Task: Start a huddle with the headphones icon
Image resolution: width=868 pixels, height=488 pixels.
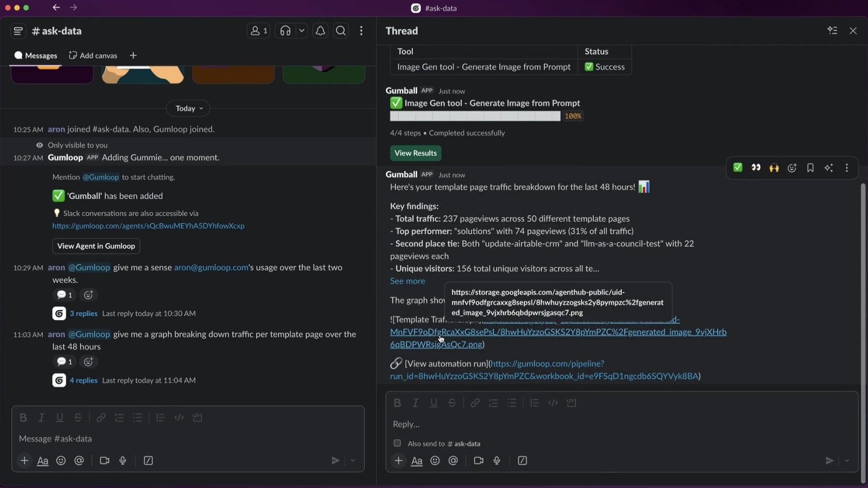Action: [285, 30]
